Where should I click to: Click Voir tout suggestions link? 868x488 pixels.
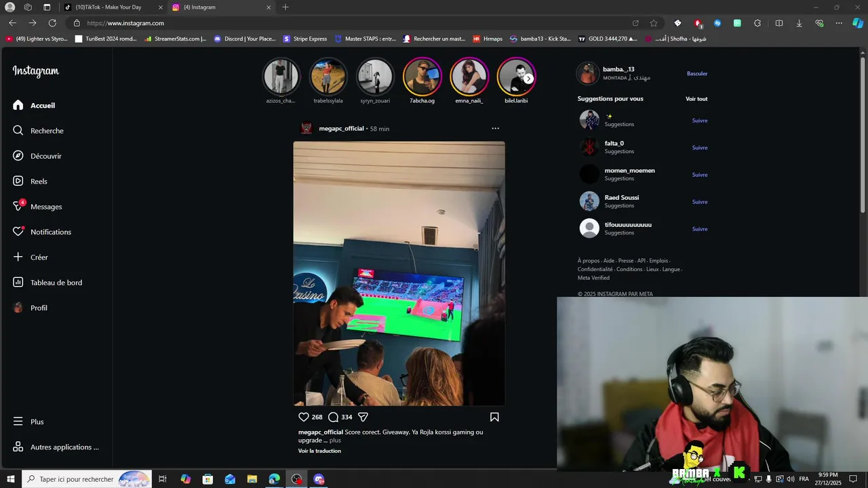pyautogui.click(x=696, y=99)
